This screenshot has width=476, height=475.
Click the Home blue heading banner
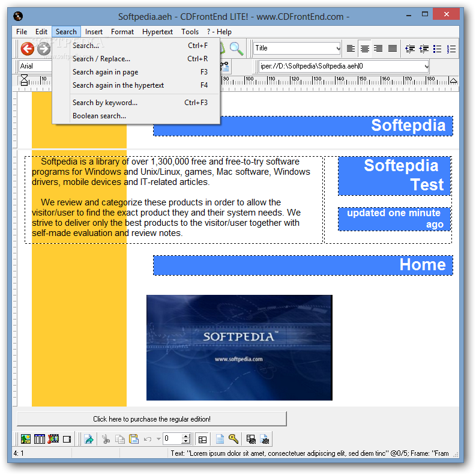click(303, 265)
